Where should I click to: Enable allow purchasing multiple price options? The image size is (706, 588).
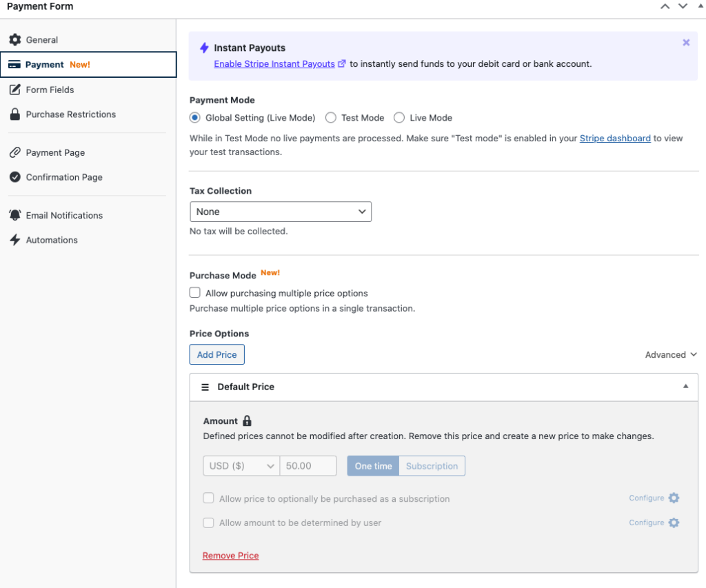(x=195, y=293)
